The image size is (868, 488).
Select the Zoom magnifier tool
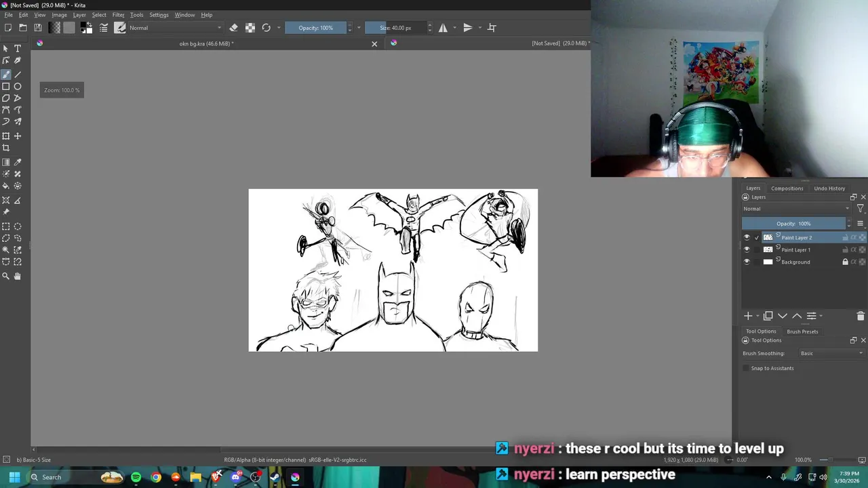pyautogui.click(x=6, y=277)
